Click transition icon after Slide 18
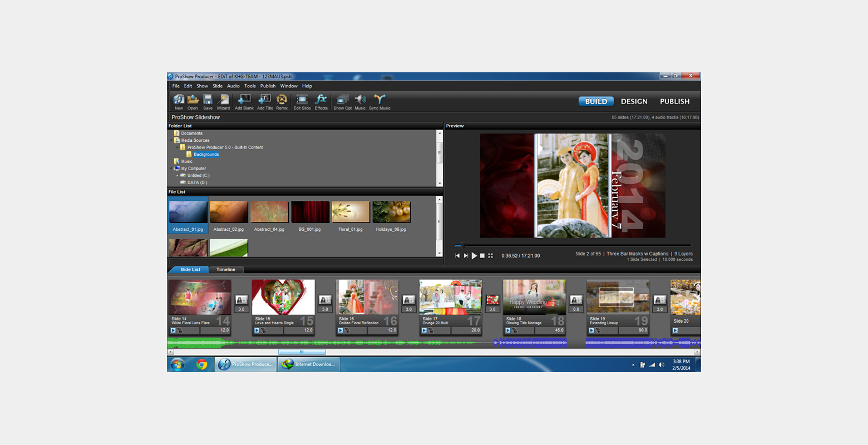 pyautogui.click(x=576, y=300)
